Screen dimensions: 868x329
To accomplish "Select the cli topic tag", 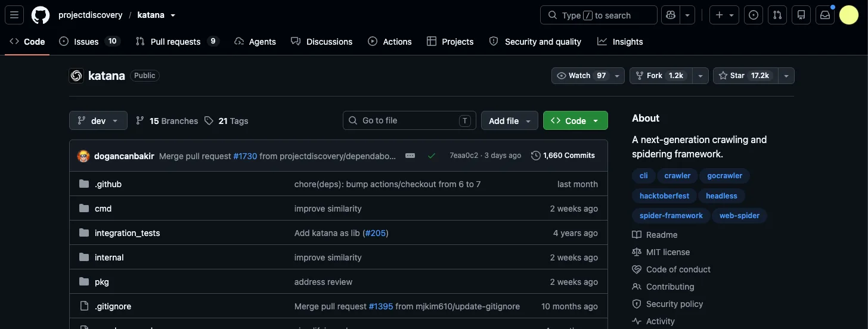I will click(x=644, y=176).
